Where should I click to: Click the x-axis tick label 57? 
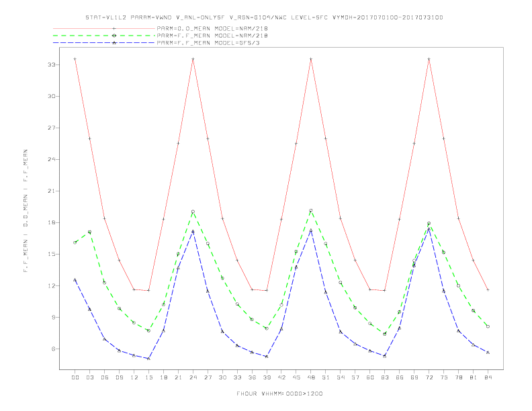coord(355,377)
